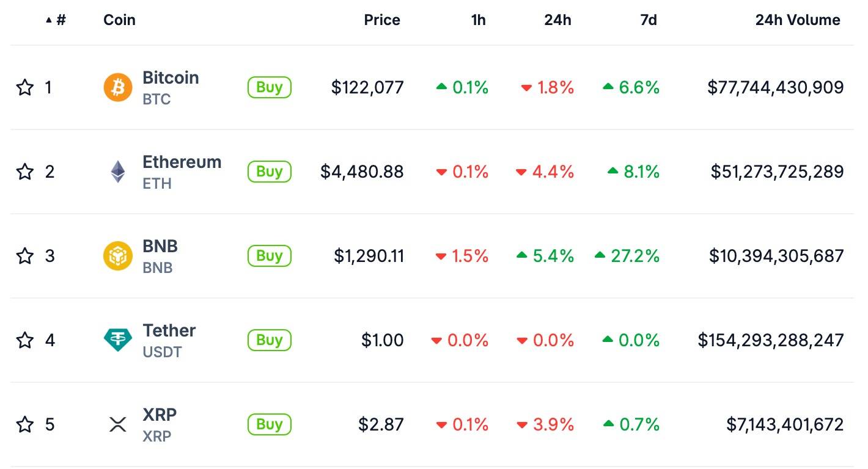Viewport: 868px width, 469px height.
Task: Favorite Bitcoin with the star icon
Action: [x=24, y=87]
